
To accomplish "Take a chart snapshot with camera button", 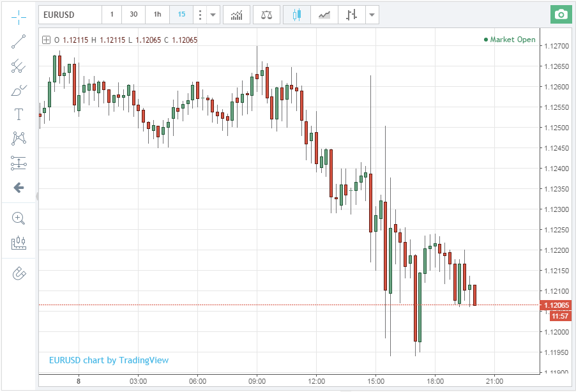I will tap(561, 15).
